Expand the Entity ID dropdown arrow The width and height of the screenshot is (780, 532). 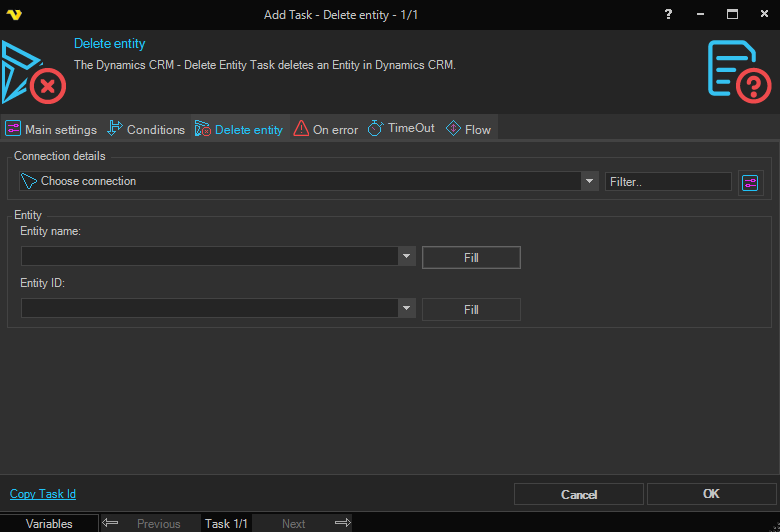407,309
